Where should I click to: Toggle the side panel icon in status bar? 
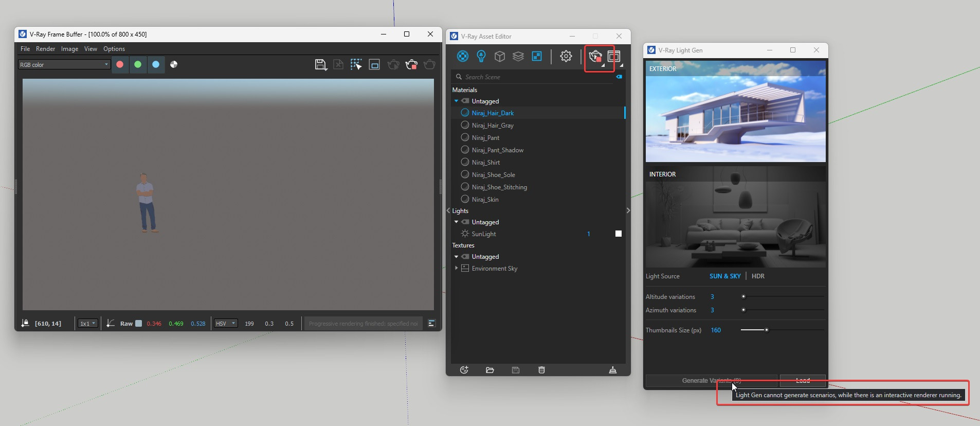click(432, 323)
